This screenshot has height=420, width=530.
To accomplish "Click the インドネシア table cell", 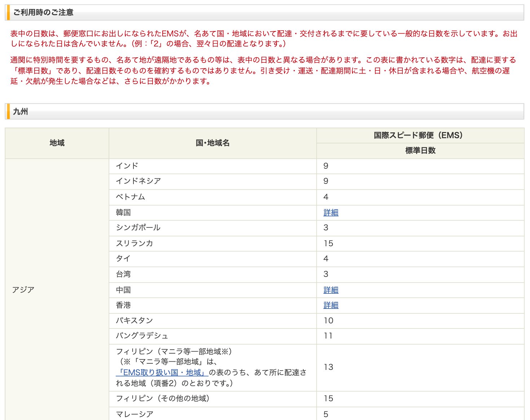I will click(213, 182).
